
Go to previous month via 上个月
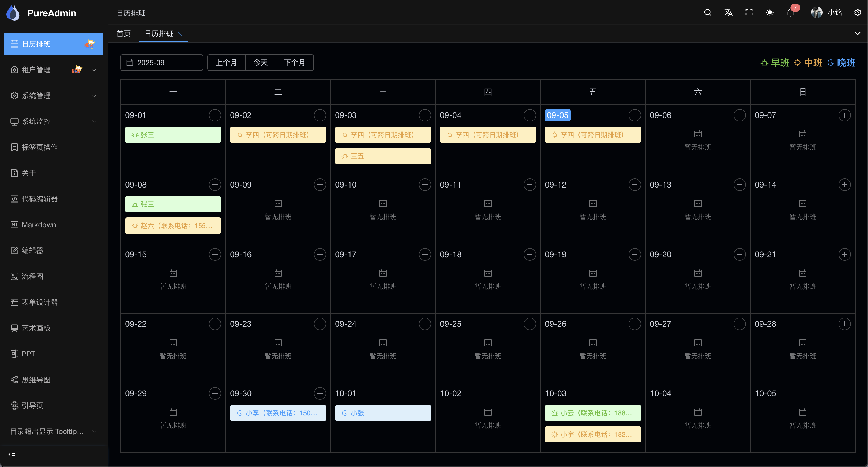pyautogui.click(x=226, y=62)
